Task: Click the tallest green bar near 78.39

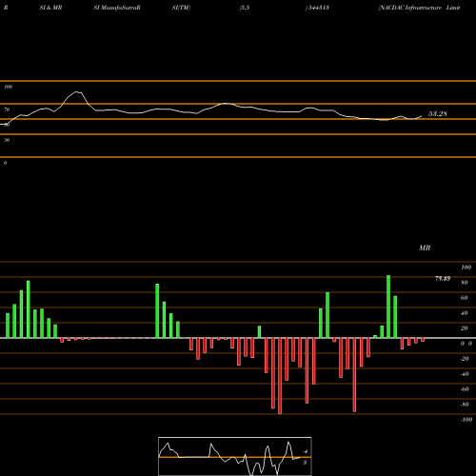Action: [x=388, y=307]
